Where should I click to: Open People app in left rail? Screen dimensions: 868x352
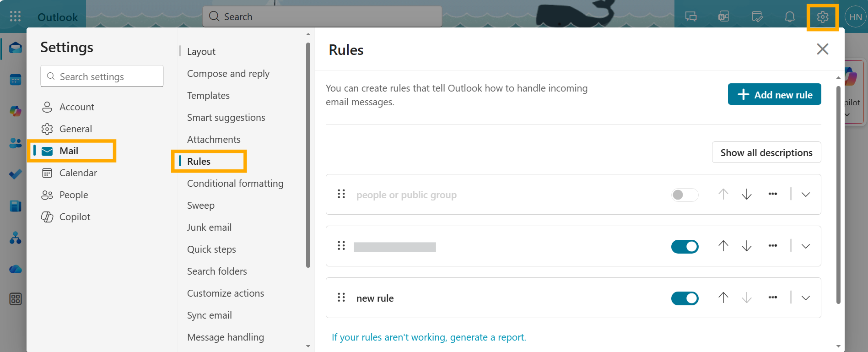16,143
